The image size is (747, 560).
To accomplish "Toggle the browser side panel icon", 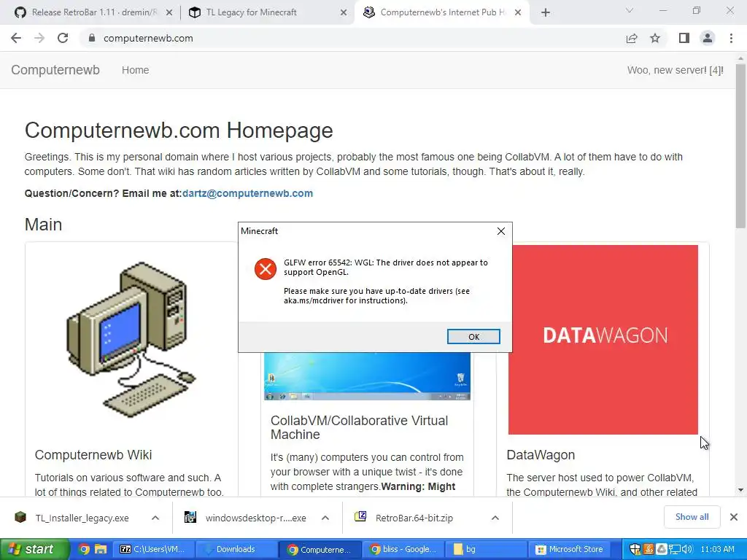I will click(684, 38).
